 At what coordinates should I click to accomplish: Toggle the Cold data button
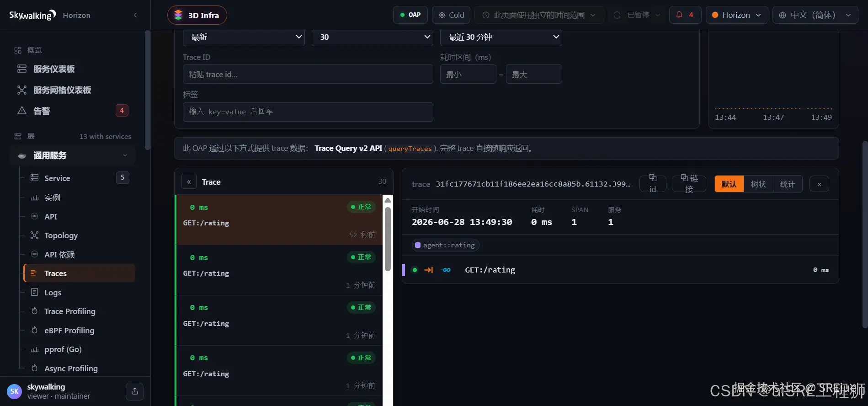pyautogui.click(x=451, y=15)
